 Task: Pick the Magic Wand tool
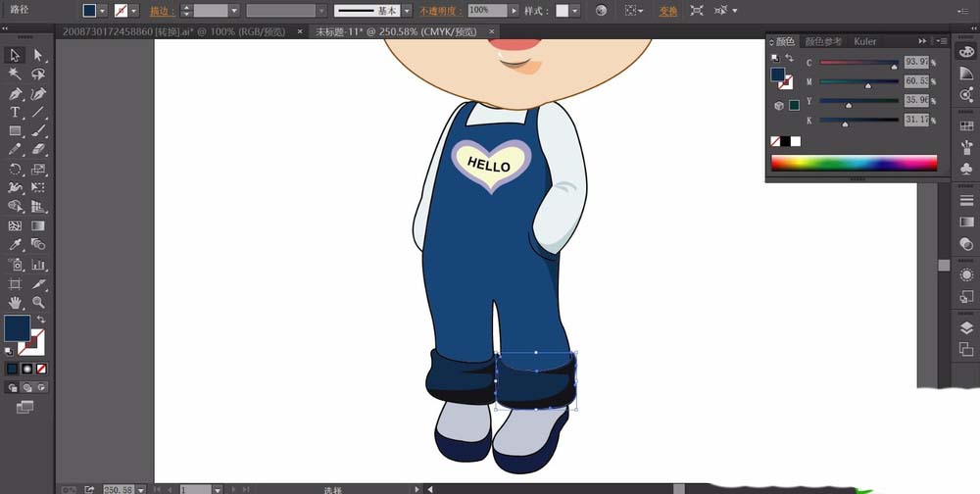(x=15, y=74)
